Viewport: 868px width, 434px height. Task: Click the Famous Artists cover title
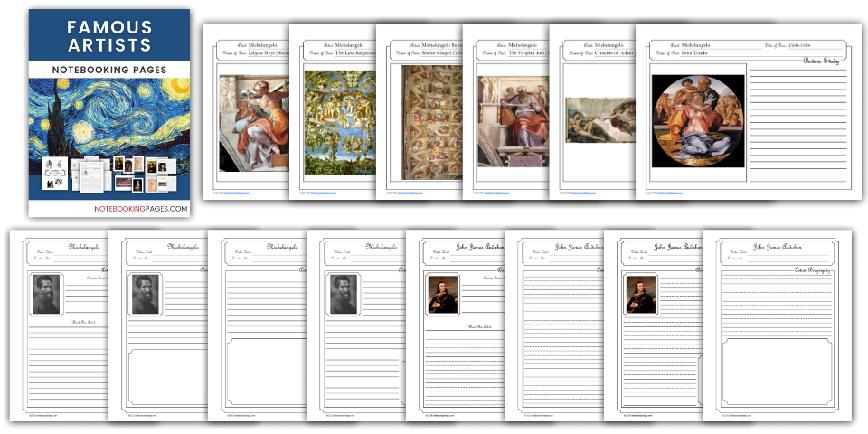(x=109, y=35)
